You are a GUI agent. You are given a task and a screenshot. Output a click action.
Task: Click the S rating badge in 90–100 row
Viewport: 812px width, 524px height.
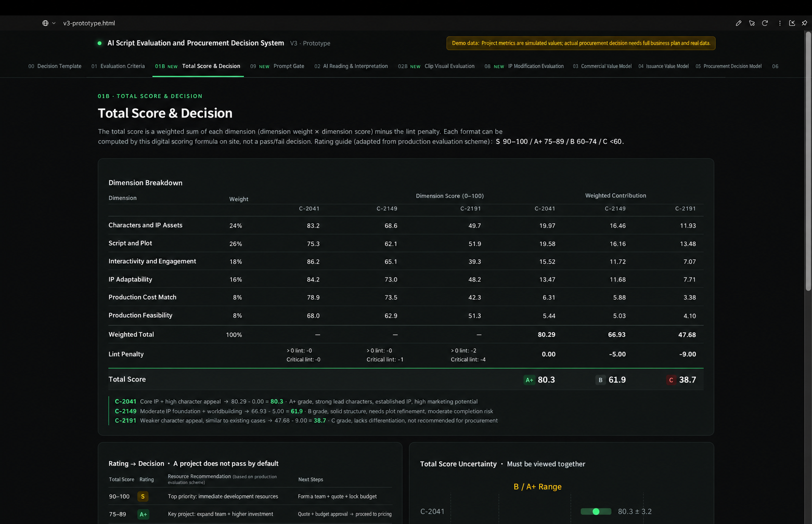[143, 496]
